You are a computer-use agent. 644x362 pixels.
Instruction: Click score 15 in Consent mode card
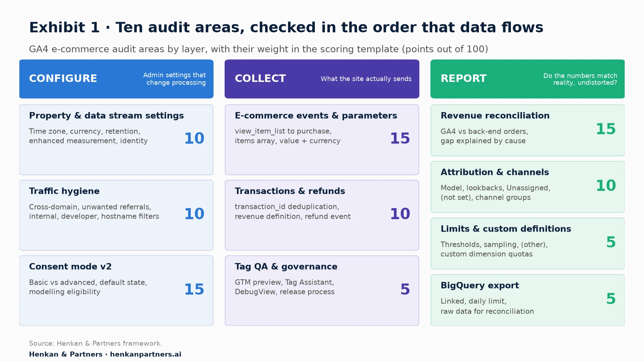click(194, 289)
